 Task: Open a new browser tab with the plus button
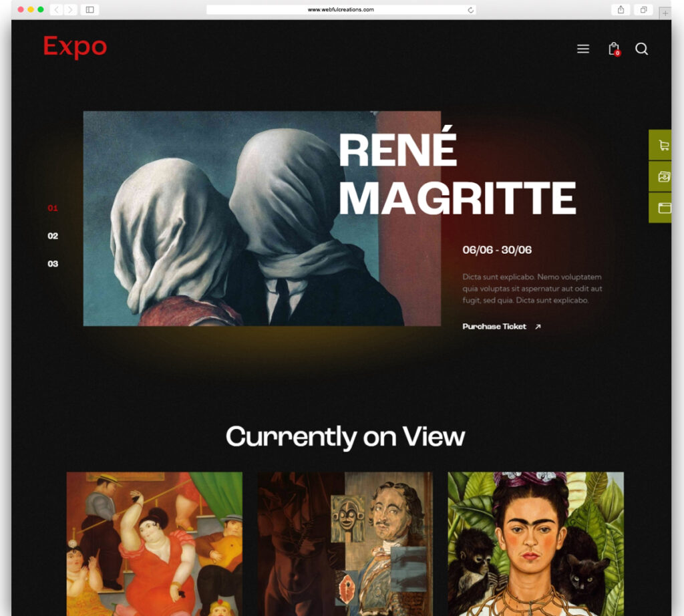664,12
